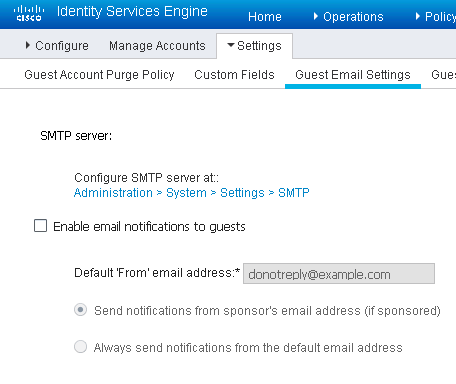The image size is (456, 384).
Task: Select send from sponsor's email address radio
Action: [x=80, y=310]
